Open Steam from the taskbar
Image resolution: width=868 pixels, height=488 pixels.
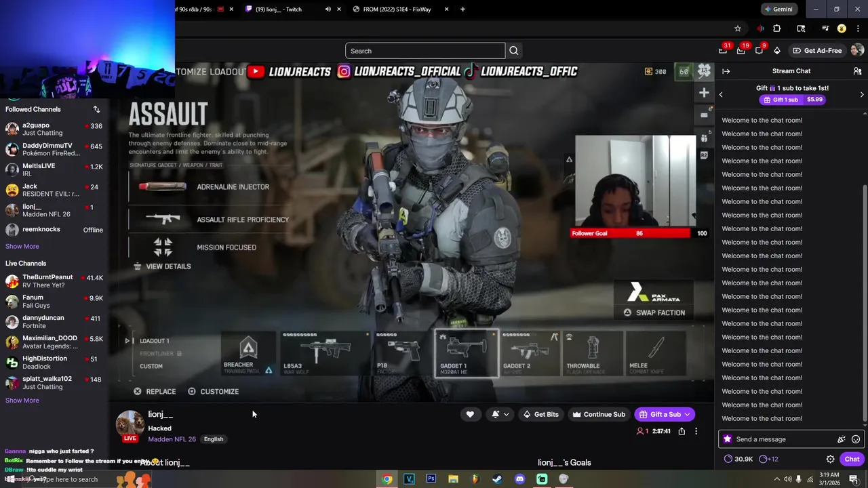497,479
